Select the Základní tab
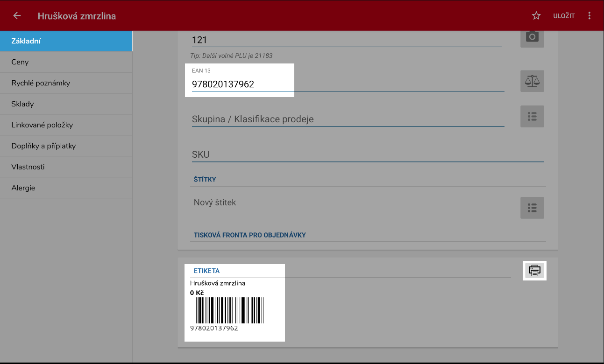 click(x=66, y=41)
